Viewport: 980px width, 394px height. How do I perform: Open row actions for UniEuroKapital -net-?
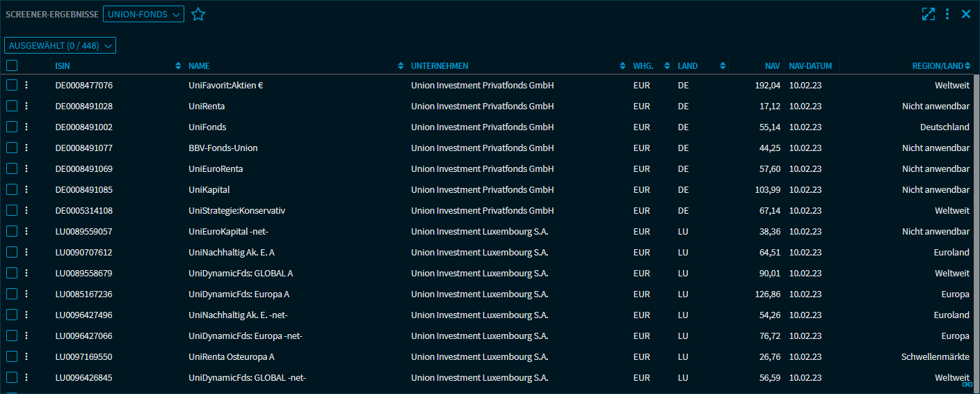pyautogui.click(x=26, y=232)
